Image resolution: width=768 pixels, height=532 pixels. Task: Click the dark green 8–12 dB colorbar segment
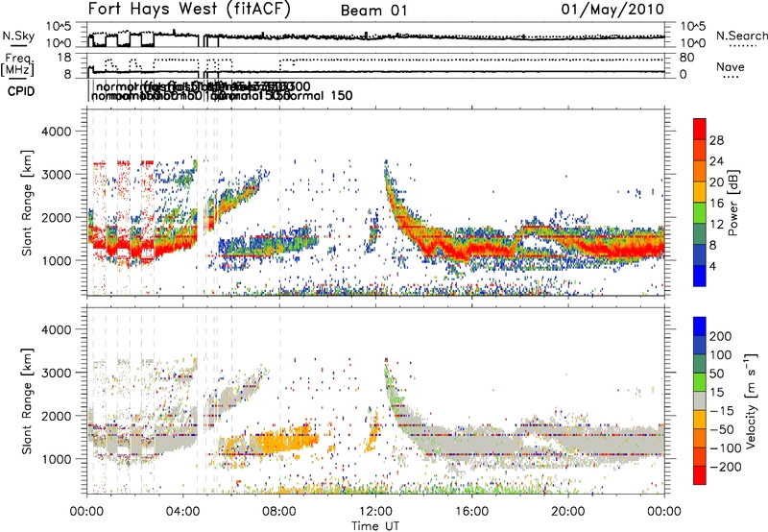pos(700,234)
